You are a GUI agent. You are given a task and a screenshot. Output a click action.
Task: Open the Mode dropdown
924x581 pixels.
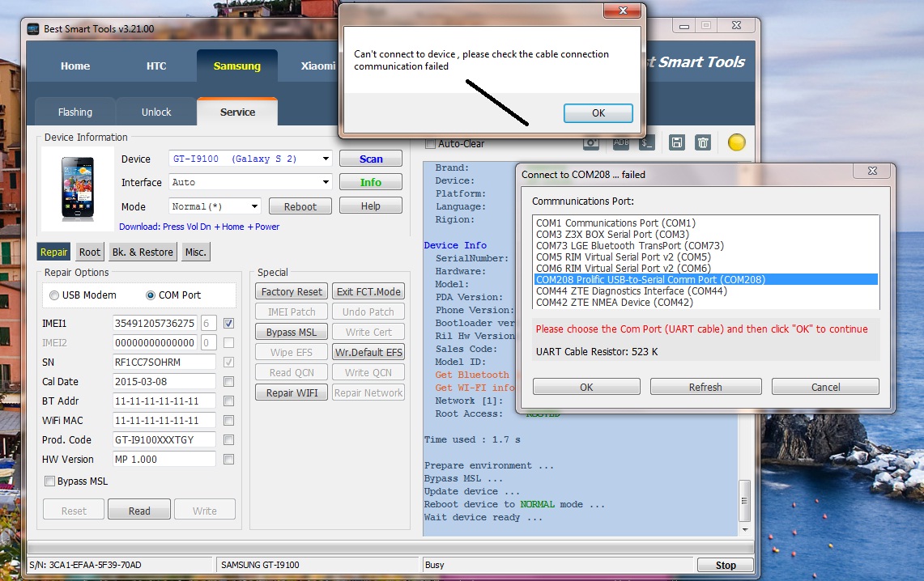pyautogui.click(x=254, y=206)
